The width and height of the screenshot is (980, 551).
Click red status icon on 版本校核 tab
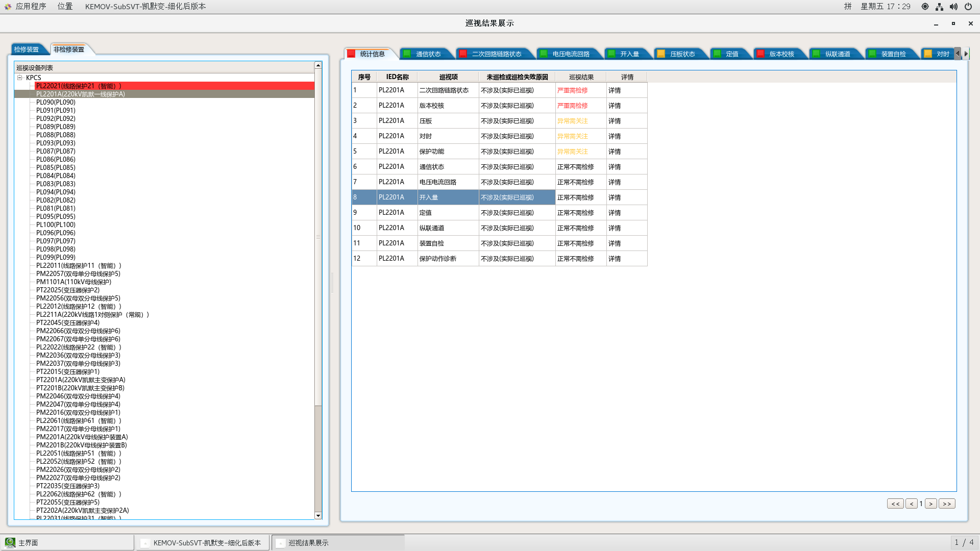(761, 54)
